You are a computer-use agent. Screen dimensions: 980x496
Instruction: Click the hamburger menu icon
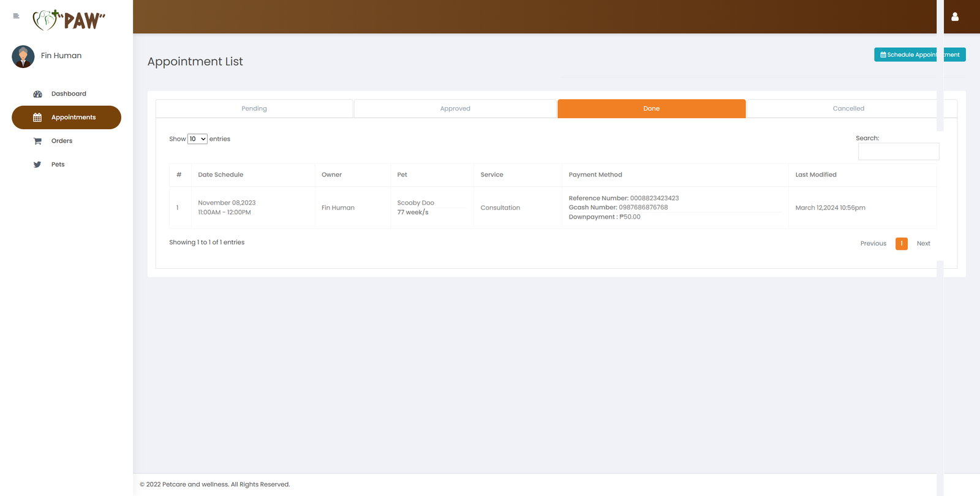click(16, 16)
